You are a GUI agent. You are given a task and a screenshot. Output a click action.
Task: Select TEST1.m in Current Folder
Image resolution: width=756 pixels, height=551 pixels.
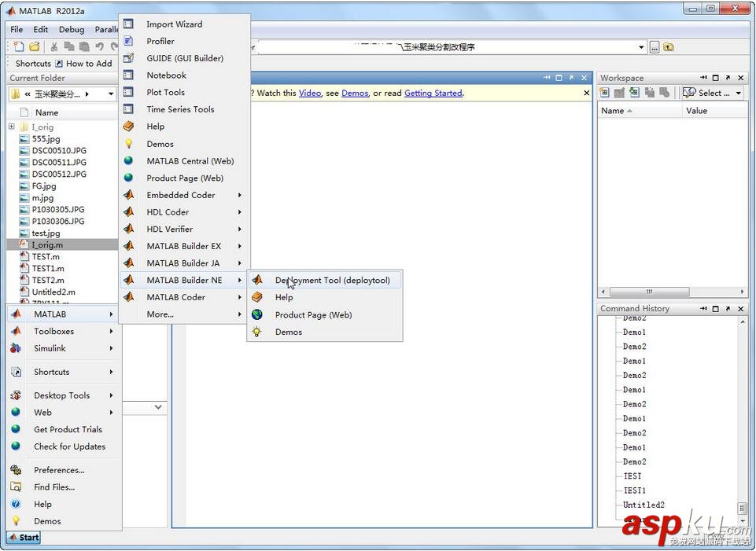click(46, 268)
